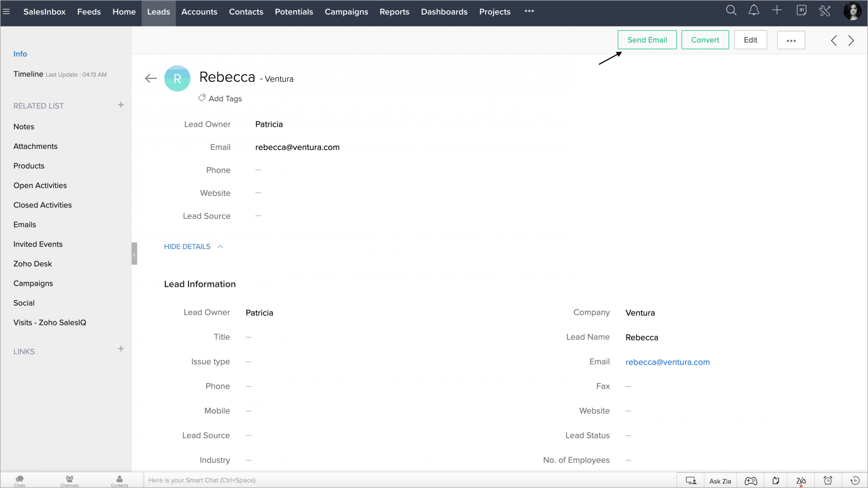Open the setup tools icon
Image resolution: width=868 pixels, height=488 pixels.
(x=825, y=11)
